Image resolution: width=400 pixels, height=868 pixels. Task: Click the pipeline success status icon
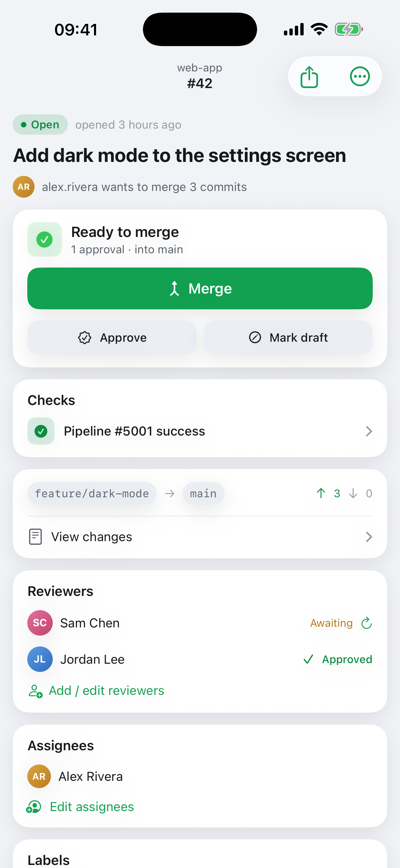click(41, 431)
